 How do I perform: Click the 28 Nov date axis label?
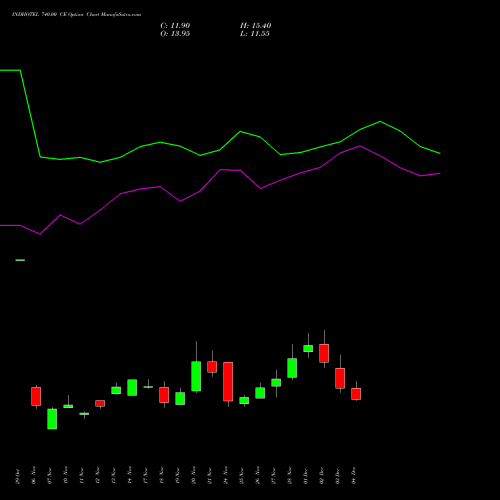(x=290, y=476)
